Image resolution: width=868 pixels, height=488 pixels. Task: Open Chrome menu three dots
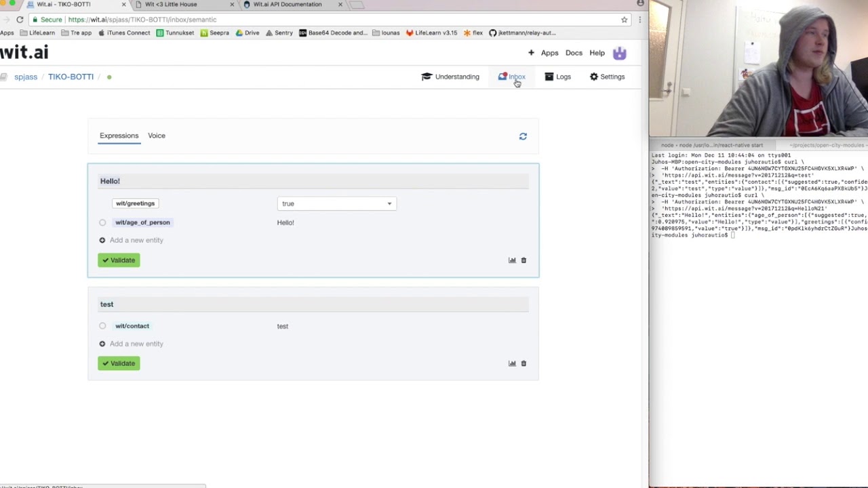click(639, 20)
